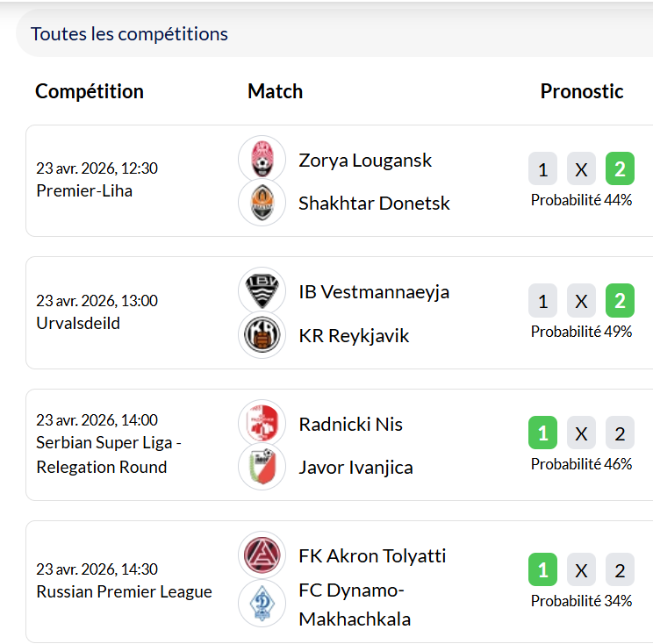Open the Shakhtar Donetsk team name link

tap(374, 204)
